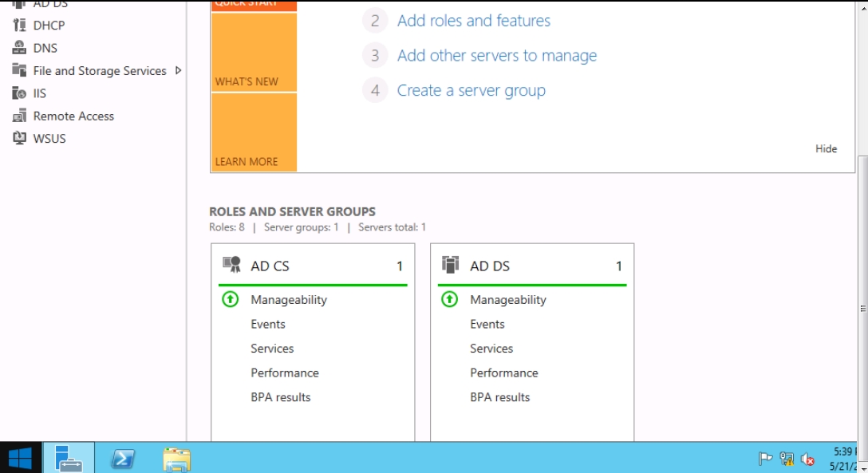
Task: Click the AD DS Manageability status icon
Action: click(450, 300)
